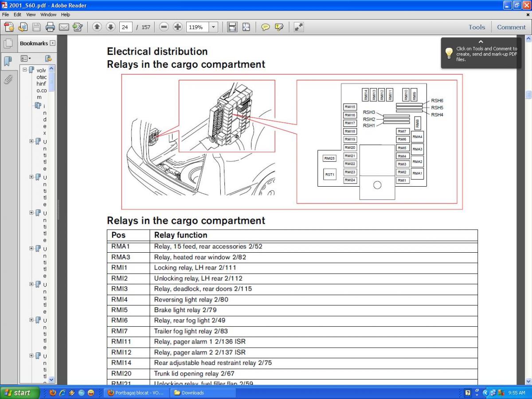
Task: Click the email envelope toolbar icon
Action: pos(64,27)
